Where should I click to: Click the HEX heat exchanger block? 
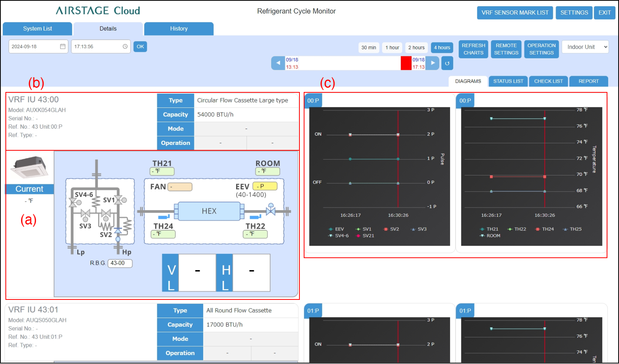click(x=209, y=211)
